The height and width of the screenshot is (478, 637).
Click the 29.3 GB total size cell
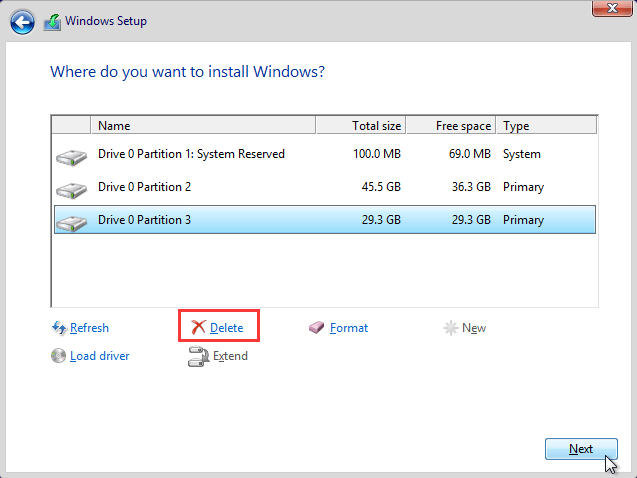[381, 220]
